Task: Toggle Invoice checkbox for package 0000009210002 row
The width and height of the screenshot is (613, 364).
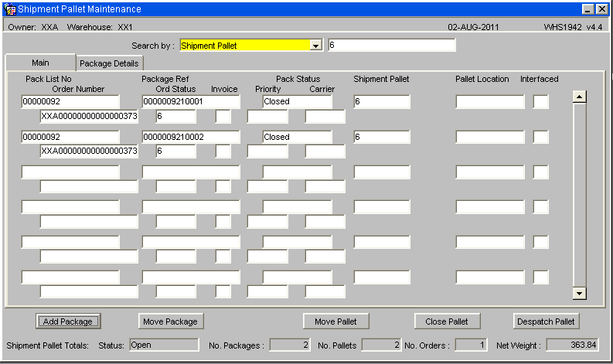Action: [x=223, y=151]
